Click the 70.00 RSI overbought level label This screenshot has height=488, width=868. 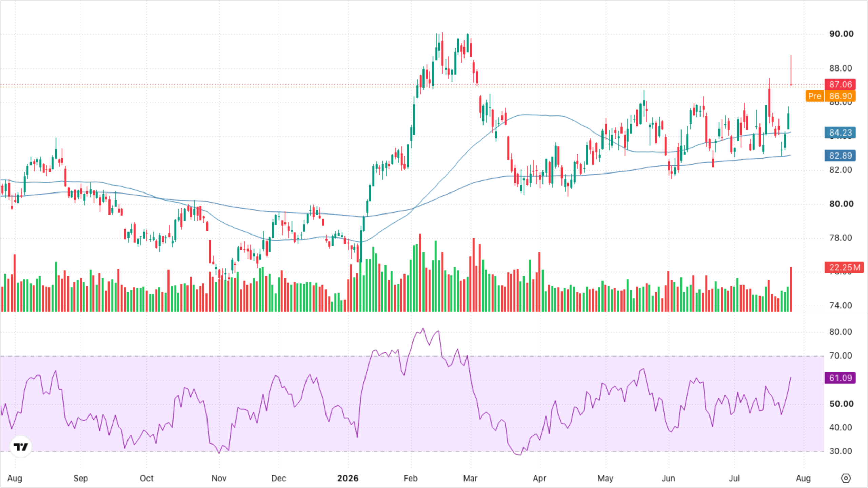pyautogui.click(x=841, y=355)
